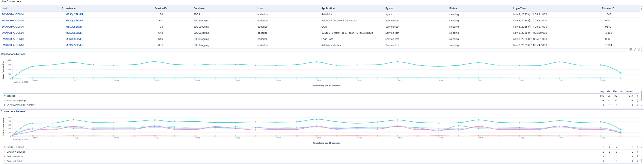This screenshot has width=644, height=164.
Task: Open the System column header menu
Action: pyautogui.click(x=390, y=8)
